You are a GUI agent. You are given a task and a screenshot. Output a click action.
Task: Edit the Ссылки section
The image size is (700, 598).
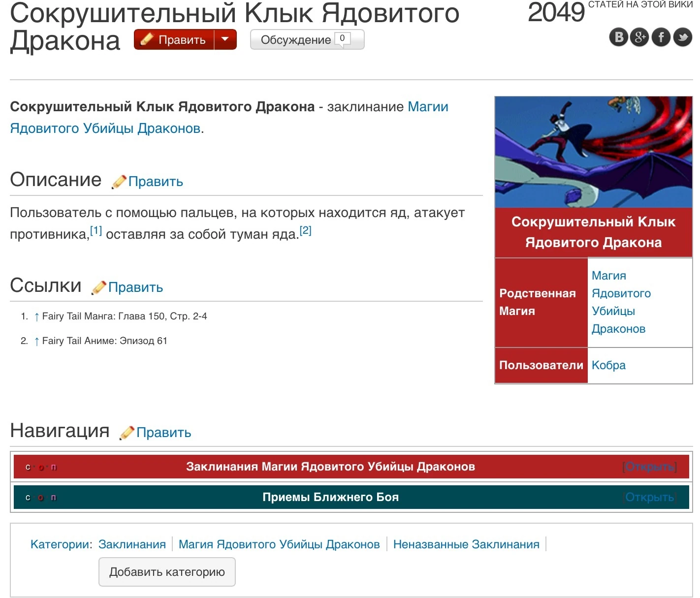pyautogui.click(x=135, y=287)
